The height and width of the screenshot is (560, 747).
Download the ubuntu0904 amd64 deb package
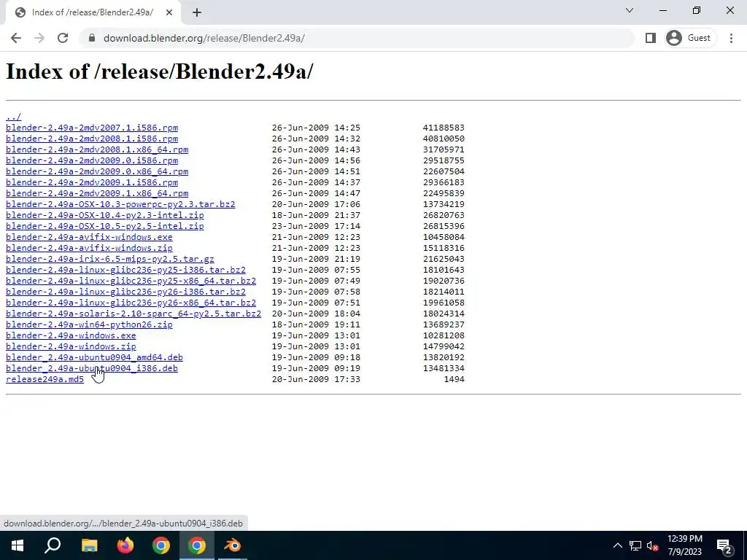(x=94, y=357)
